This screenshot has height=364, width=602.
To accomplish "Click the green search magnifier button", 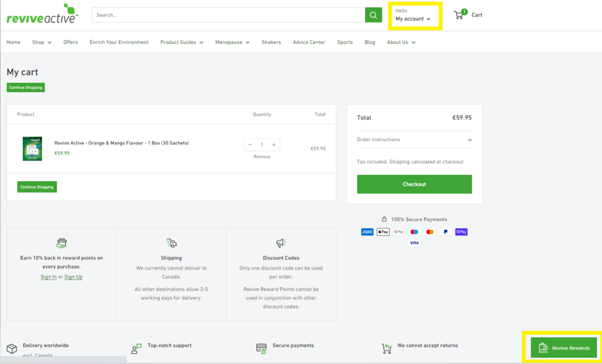I will 373,15.
